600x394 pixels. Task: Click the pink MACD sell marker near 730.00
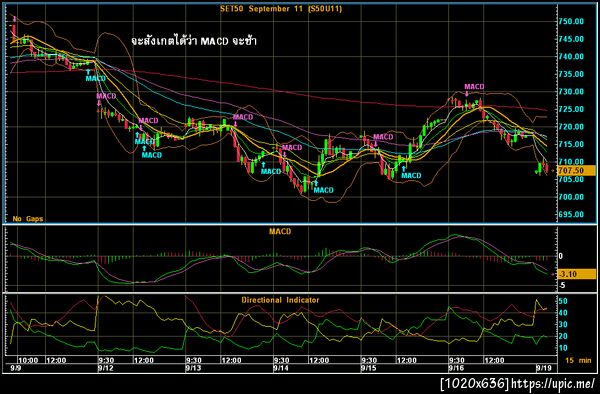[x=474, y=87]
